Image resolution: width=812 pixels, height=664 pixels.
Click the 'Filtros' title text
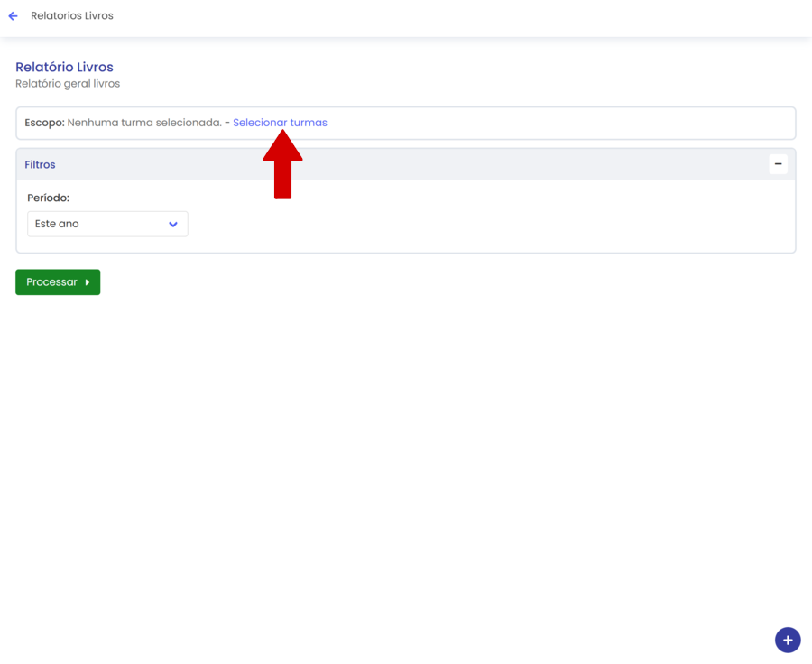pyautogui.click(x=40, y=165)
